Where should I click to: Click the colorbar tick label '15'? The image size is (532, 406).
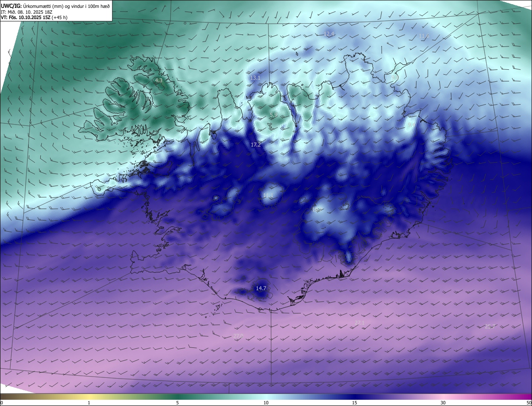pyautogui.click(x=355, y=403)
